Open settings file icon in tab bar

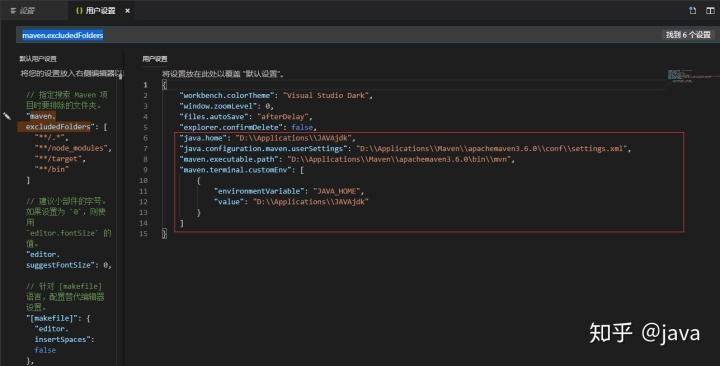tap(692, 11)
